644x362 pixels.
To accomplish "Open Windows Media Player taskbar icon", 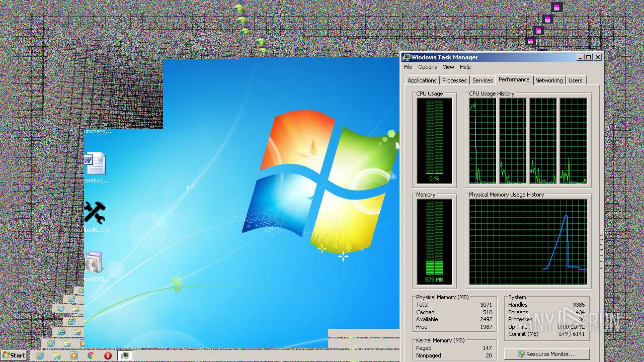I will [x=74, y=355].
